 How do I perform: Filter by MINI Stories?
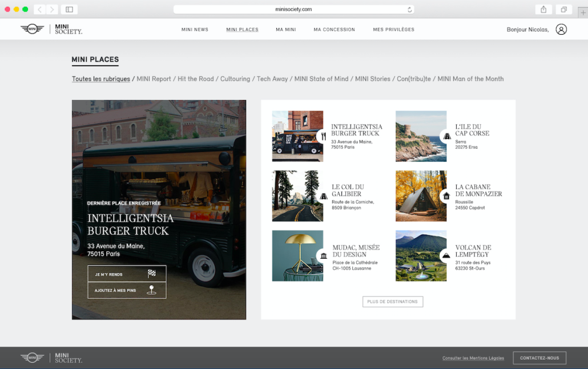click(373, 79)
